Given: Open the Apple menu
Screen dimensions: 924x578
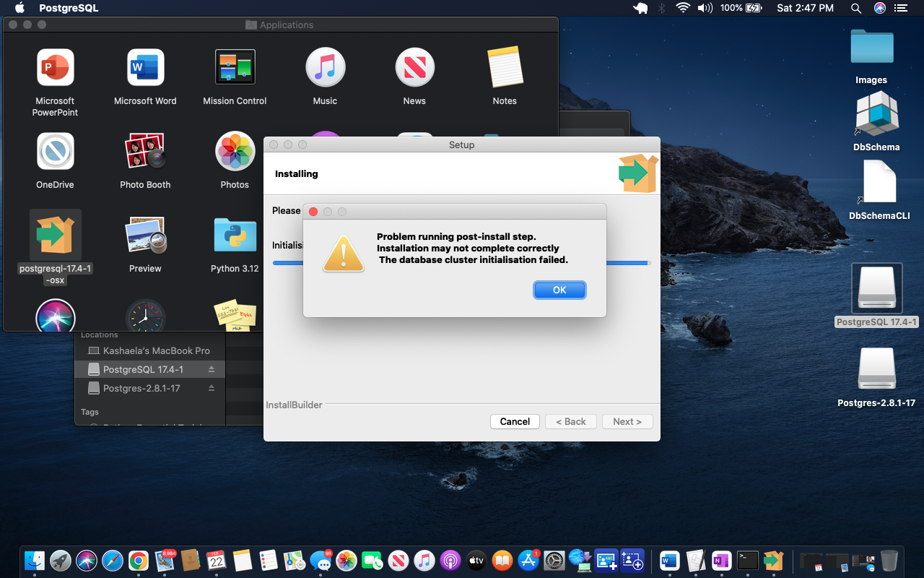Looking at the screenshot, I should click(19, 8).
